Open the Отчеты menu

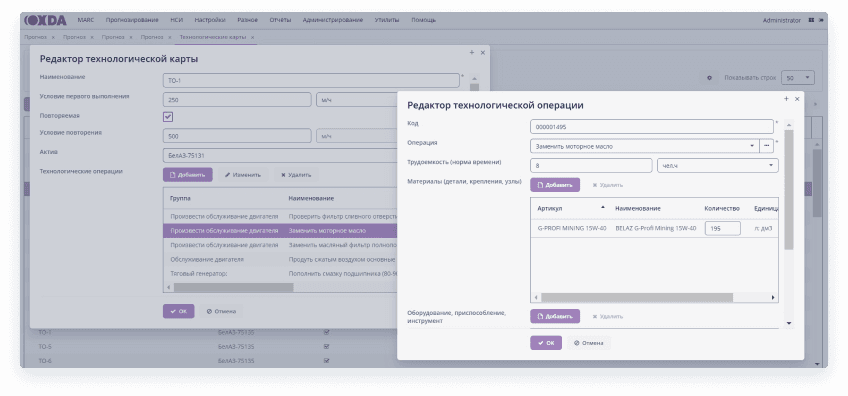pos(280,21)
